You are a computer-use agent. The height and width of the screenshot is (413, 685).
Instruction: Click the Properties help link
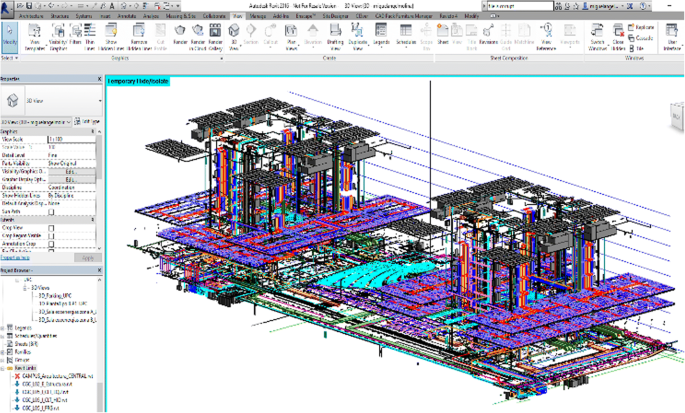[x=15, y=258]
